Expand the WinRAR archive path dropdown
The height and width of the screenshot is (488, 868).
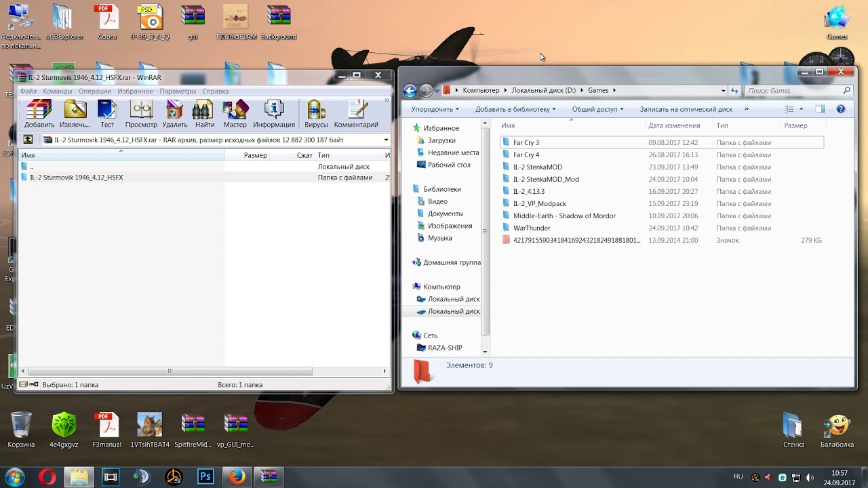386,140
